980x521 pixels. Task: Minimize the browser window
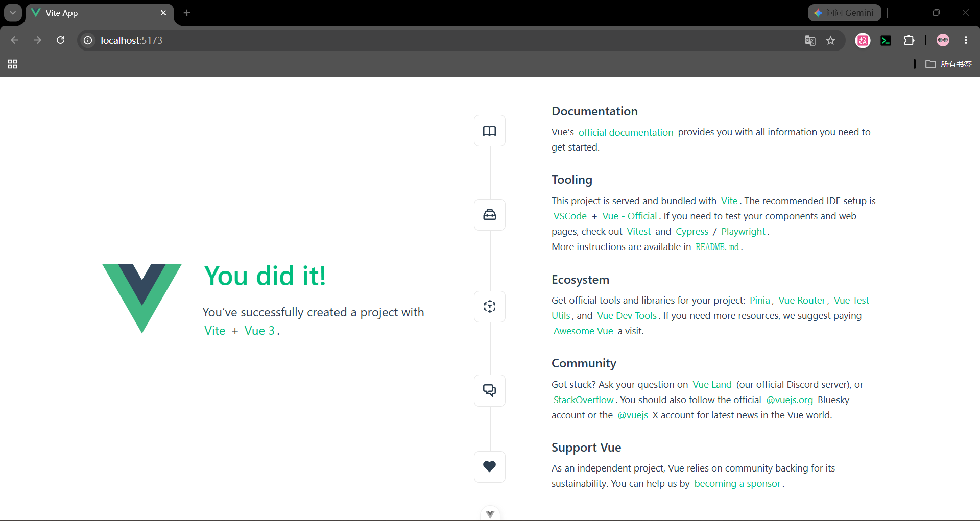pyautogui.click(x=907, y=13)
